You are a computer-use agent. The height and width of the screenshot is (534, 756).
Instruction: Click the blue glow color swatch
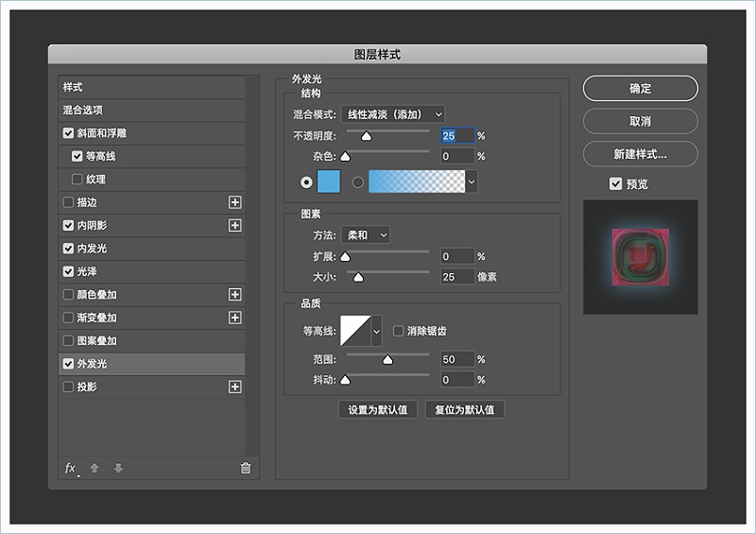(x=329, y=182)
